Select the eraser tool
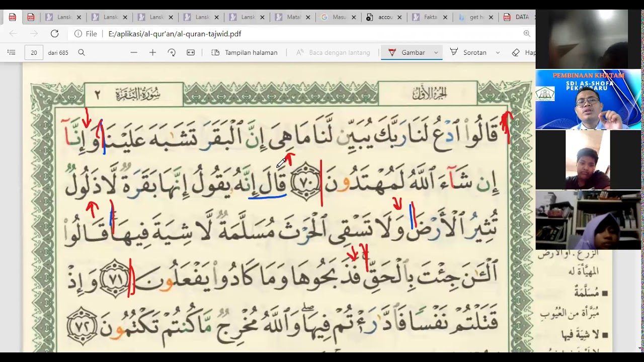644x362 pixels. point(523,52)
